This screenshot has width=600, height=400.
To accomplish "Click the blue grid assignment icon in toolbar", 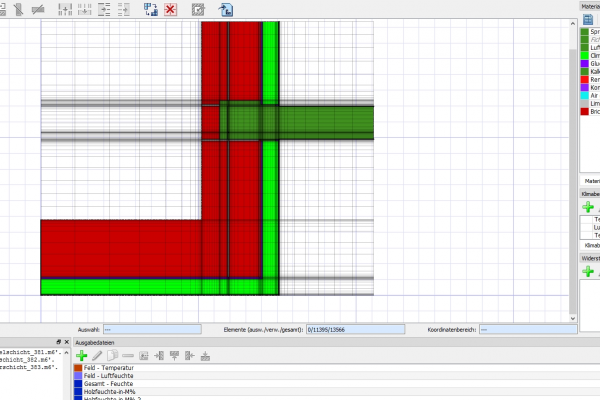I will [x=151, y=9].
